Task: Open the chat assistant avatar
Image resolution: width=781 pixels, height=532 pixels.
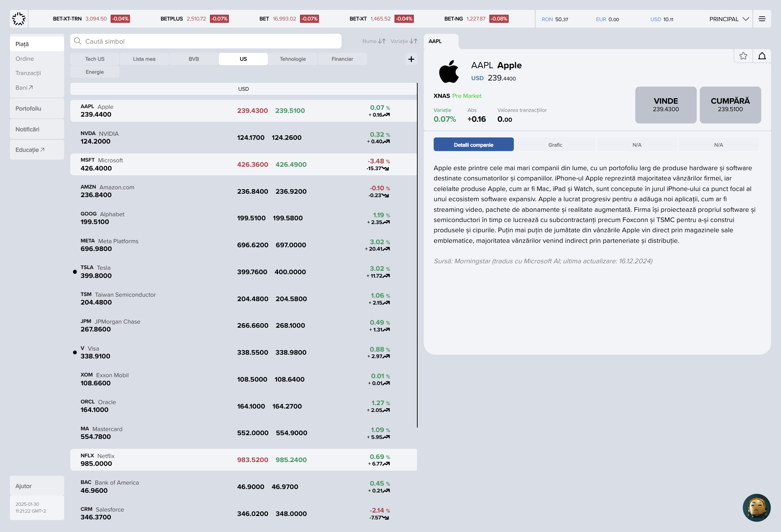Action: [756, 507]
